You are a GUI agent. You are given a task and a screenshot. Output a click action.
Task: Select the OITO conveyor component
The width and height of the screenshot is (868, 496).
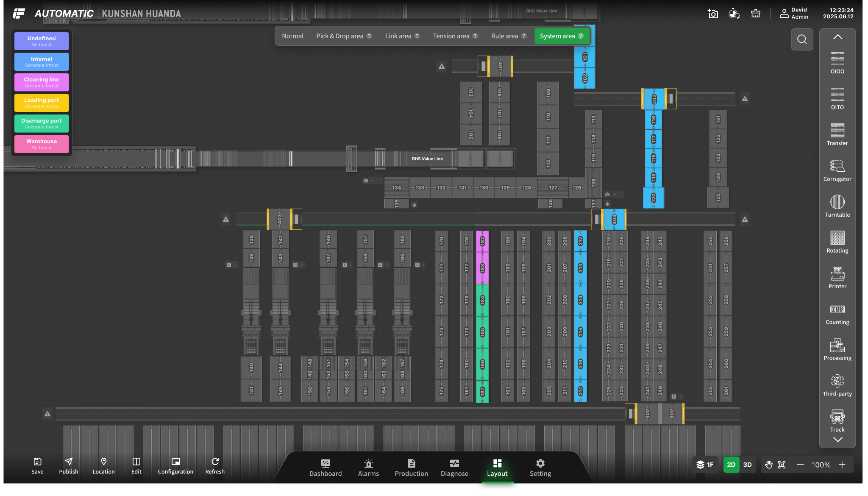click(x=837, y=99)
